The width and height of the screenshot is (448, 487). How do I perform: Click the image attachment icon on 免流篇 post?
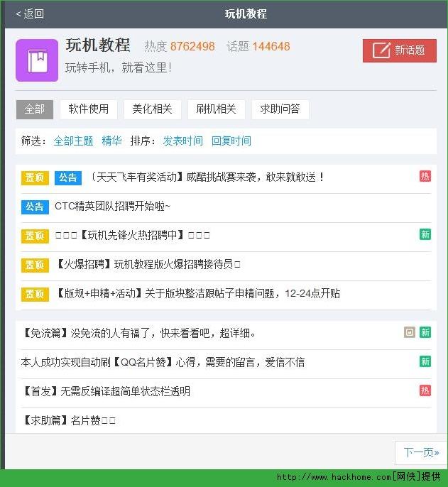(x=409, y=332)
